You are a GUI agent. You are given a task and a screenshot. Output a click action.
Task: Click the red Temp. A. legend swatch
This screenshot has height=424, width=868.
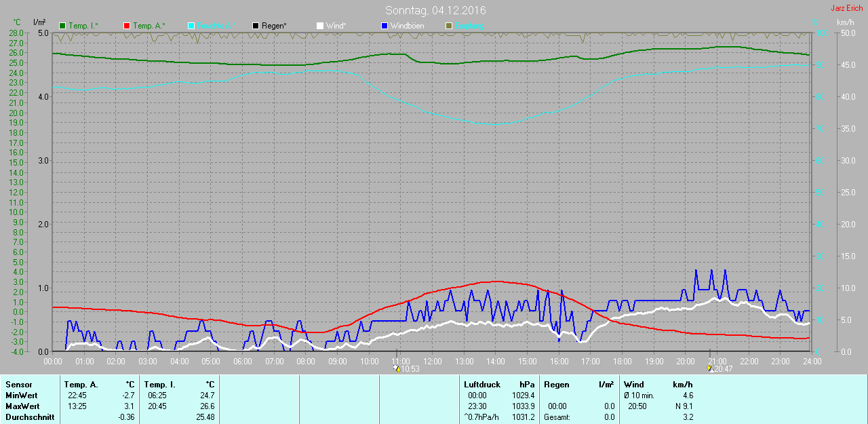point(127,26)
